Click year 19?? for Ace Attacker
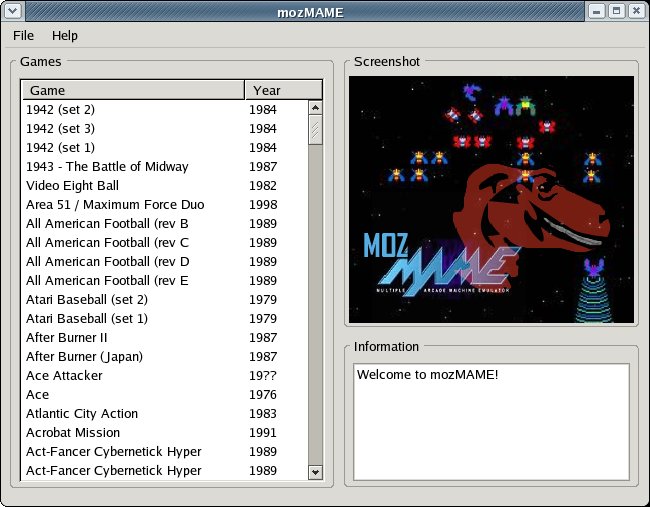This screenshot has width=650, height=507. coord(263,376)
